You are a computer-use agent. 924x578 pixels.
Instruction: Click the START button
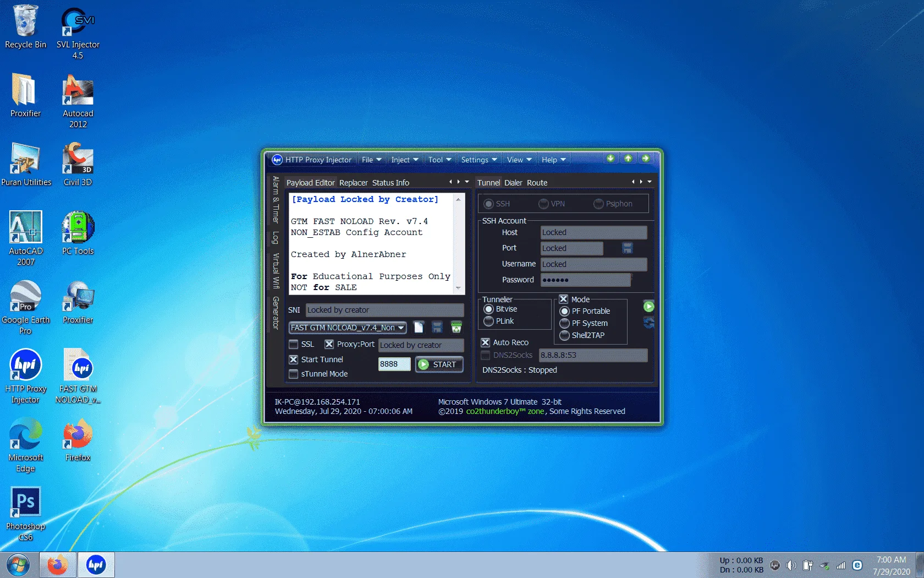439,364
